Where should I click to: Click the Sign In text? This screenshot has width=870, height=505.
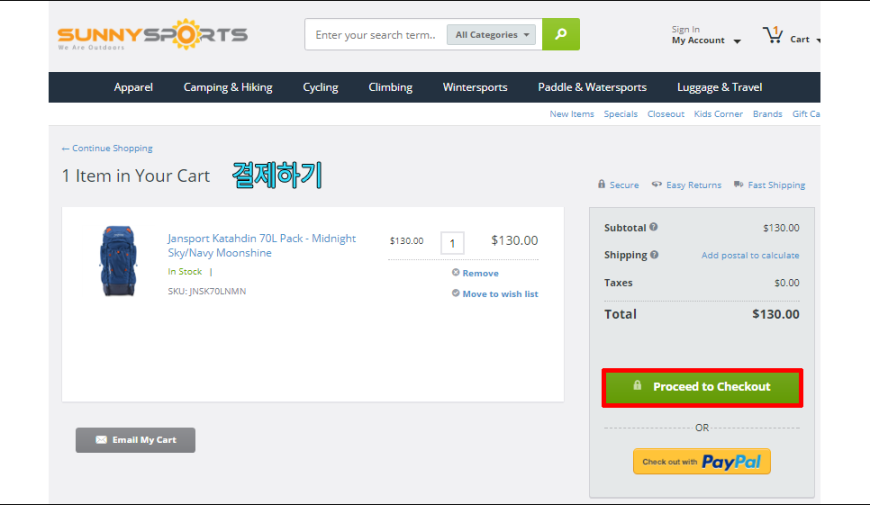coord(686,29)
